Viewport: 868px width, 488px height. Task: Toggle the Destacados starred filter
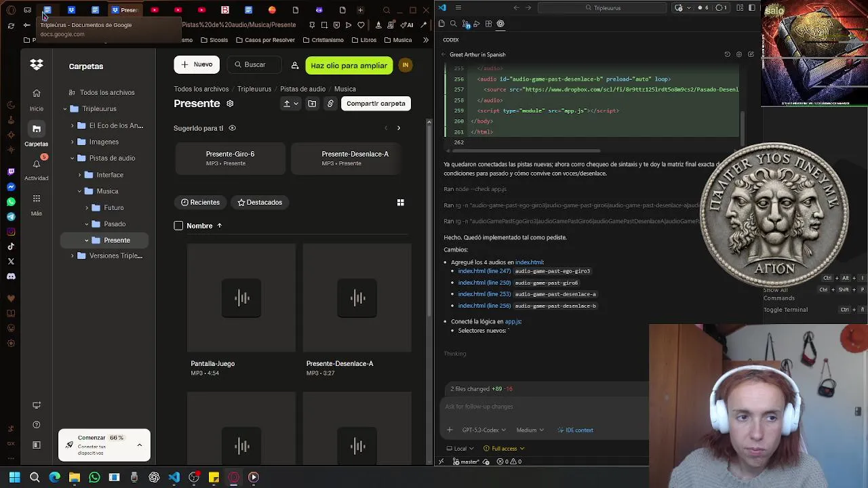point(260,202)
